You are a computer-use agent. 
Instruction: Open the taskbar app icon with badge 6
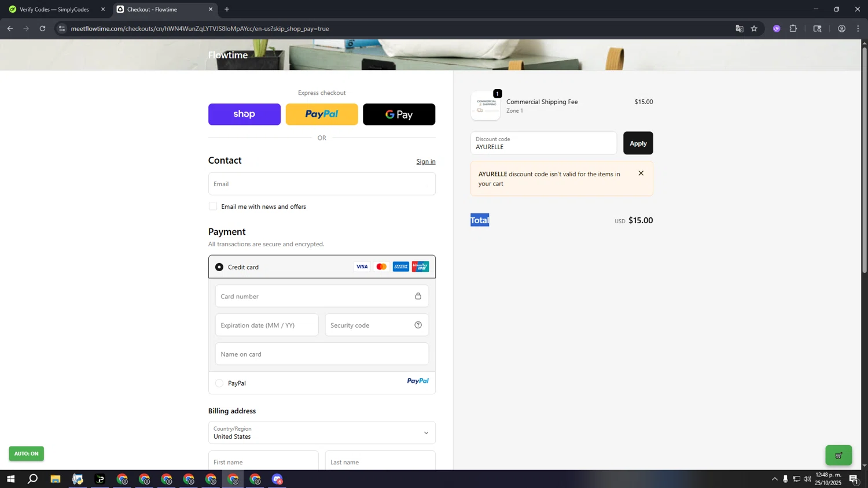[x=277, y=479]
